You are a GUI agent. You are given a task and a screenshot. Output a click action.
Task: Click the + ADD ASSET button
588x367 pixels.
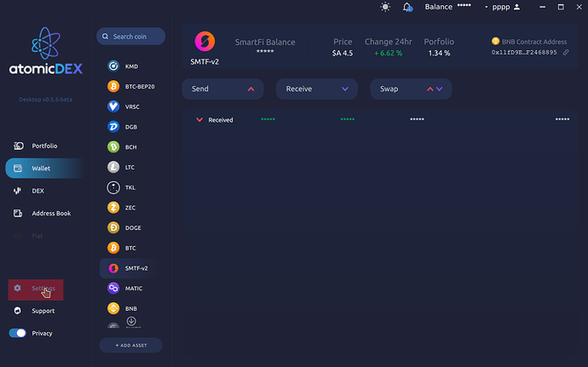pos(131,345)
